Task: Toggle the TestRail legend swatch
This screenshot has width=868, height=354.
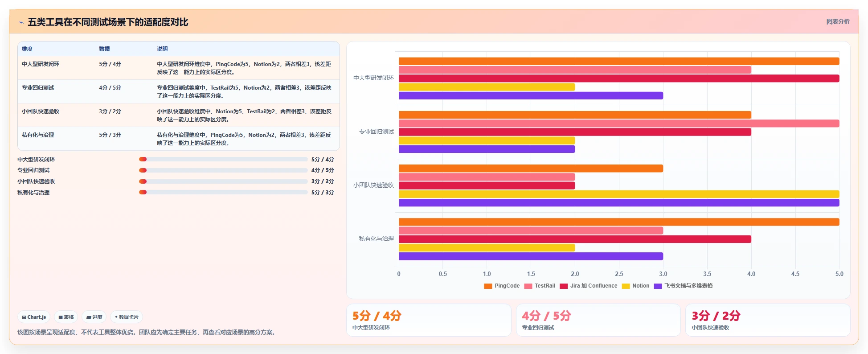Action: pyautogui.click(x=528, y=286)
